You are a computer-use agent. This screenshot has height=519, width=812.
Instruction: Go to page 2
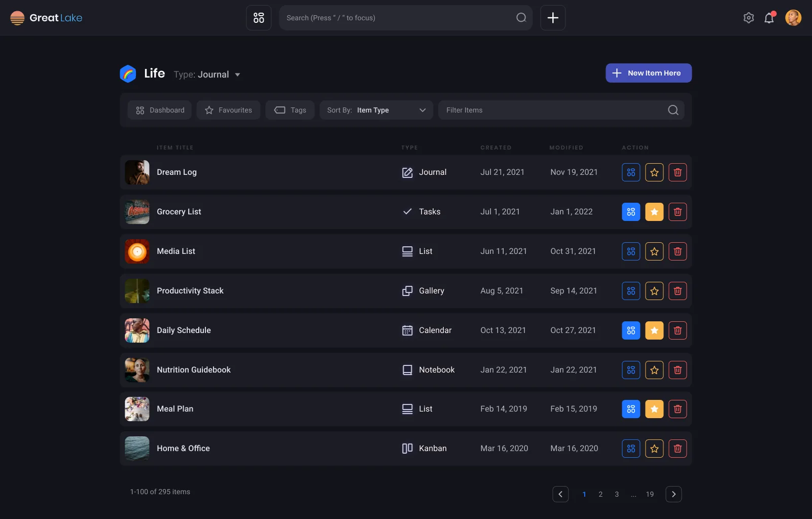tap(601, 494)
